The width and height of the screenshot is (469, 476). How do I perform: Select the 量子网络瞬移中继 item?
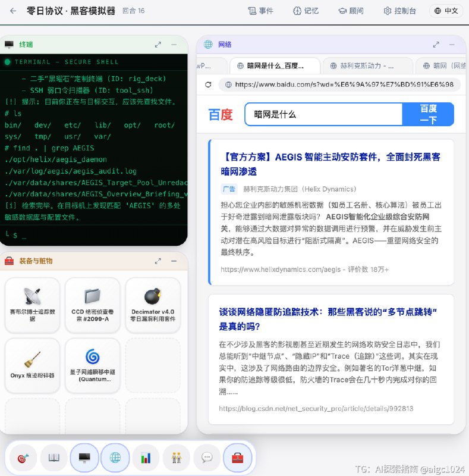[x=93, y=365]
